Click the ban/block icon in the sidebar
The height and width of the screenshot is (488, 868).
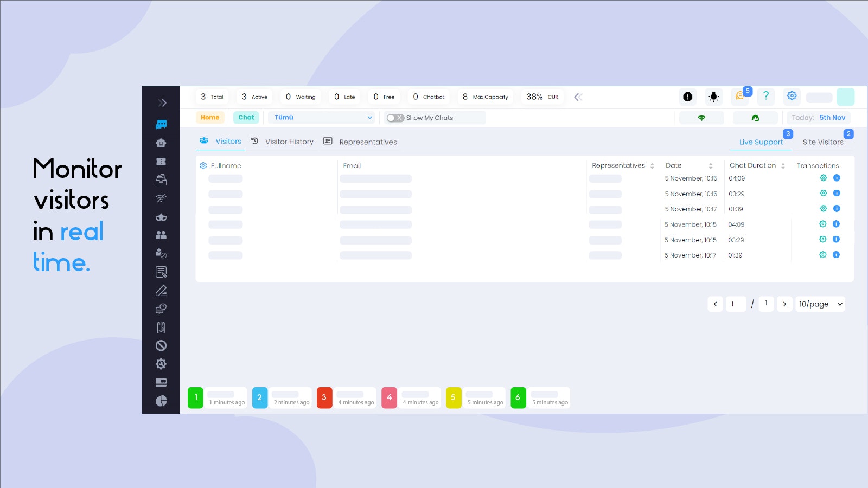click(x=161, y=345)
